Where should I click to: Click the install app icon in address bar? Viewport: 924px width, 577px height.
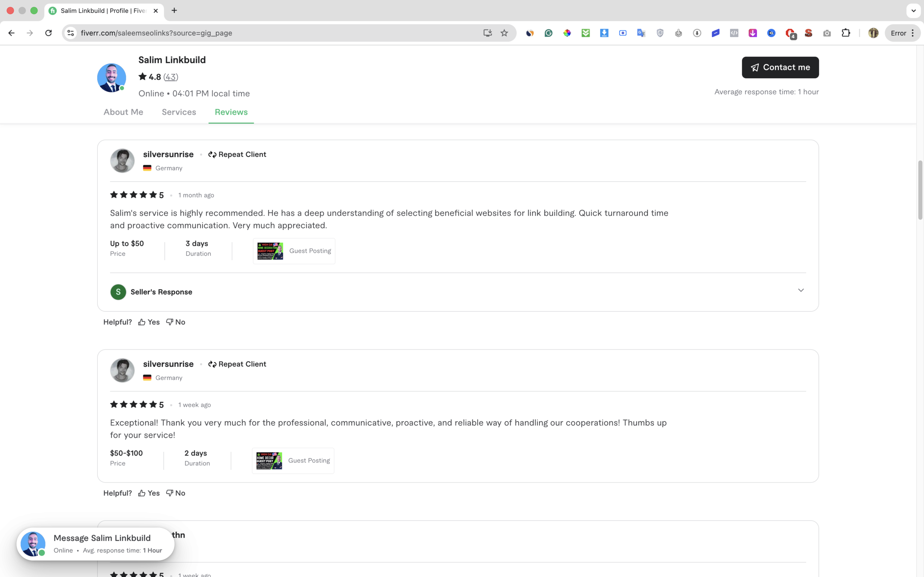[x=487, y=33]
